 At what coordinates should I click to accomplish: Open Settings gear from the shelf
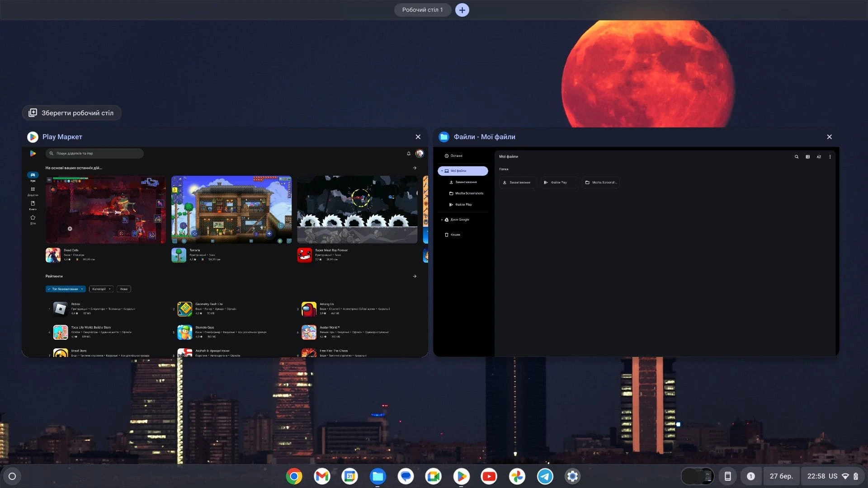(x=572, y=476)
